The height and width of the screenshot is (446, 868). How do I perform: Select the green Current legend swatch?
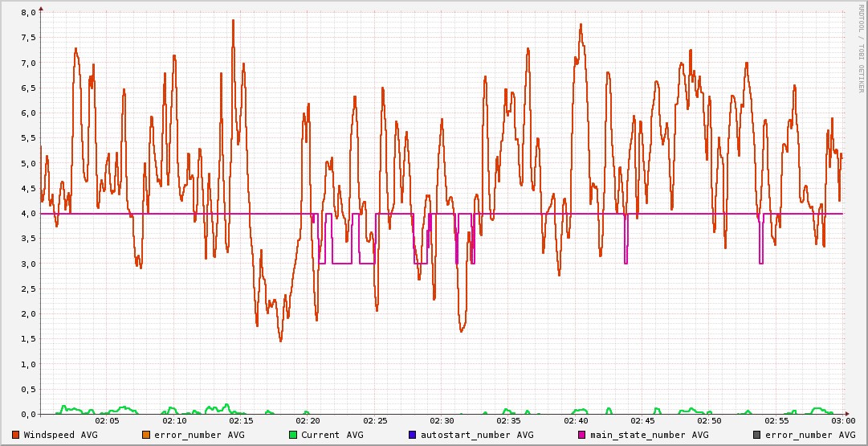pyautogui.click(x=293, y=435)
